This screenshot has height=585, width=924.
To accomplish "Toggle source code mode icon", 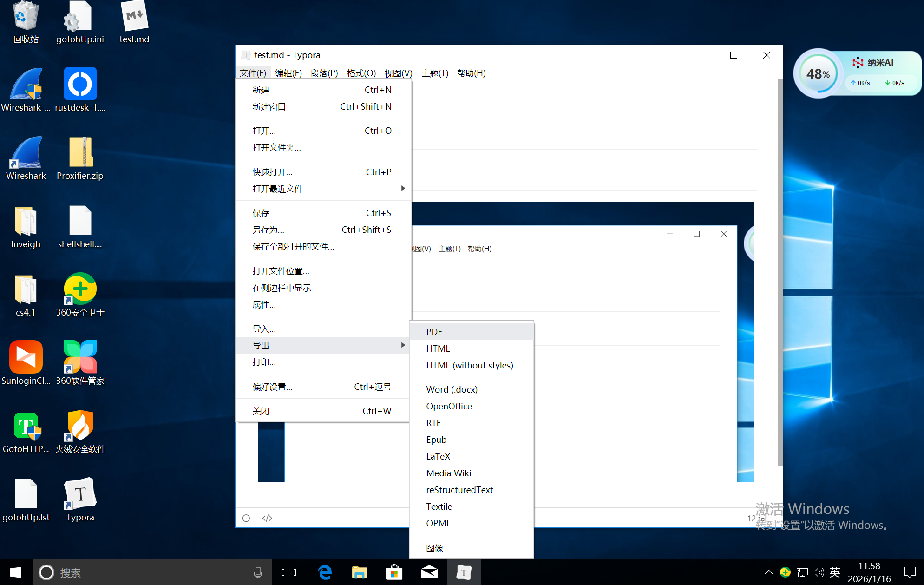I will [x=267, y=518].
